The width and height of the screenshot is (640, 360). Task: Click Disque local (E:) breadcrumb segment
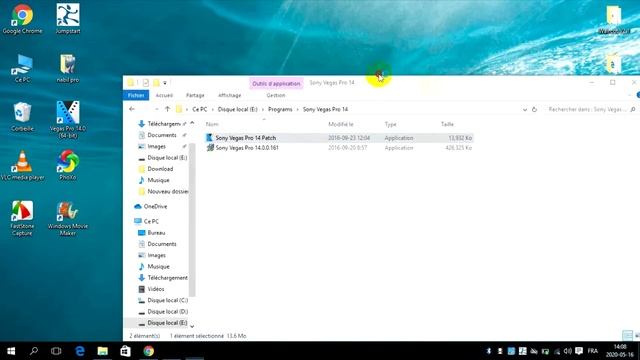click(x=238, y=109)
